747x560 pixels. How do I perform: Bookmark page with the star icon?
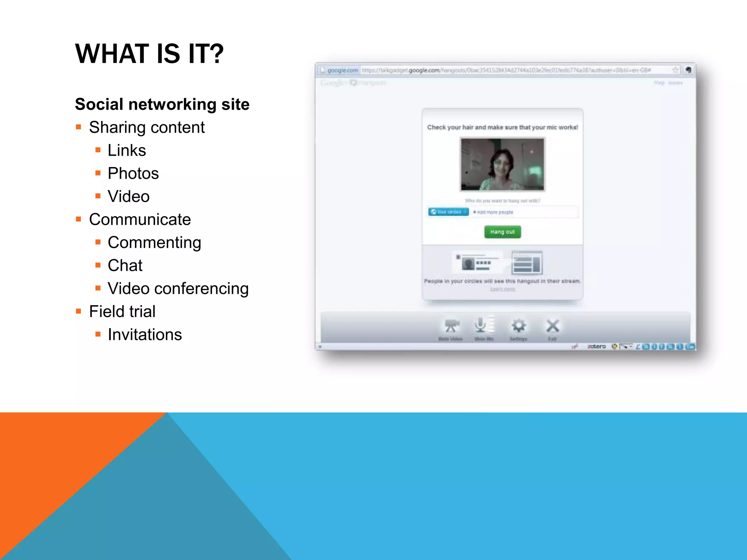(675, 70)
